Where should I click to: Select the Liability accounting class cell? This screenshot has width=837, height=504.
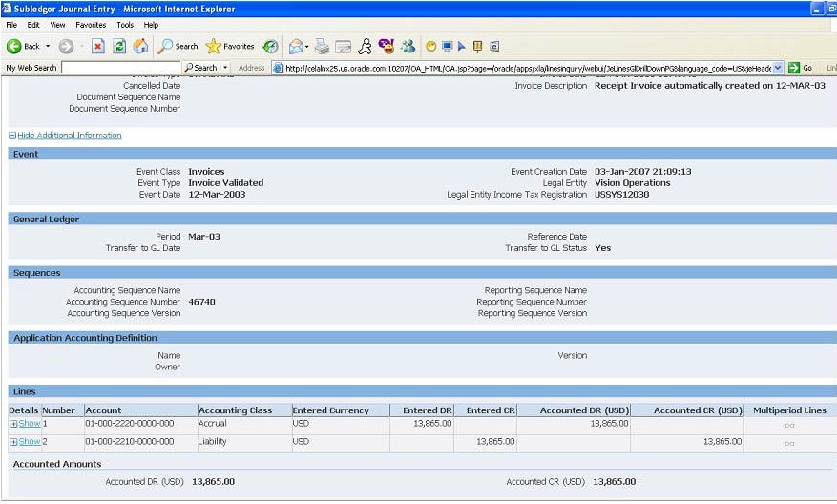(x=213, y=442)
